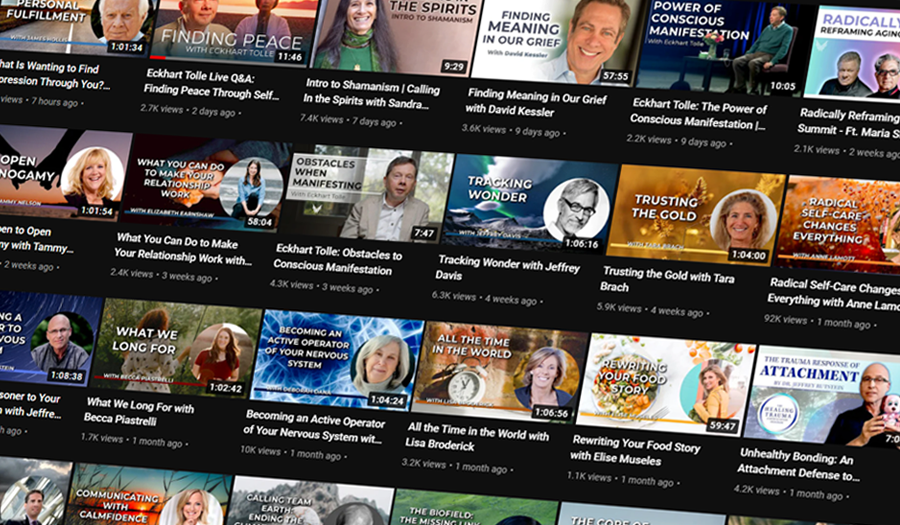Open the All the Time in the World thumbnail
The image size is (900, 525).
[x=499, y=372]
